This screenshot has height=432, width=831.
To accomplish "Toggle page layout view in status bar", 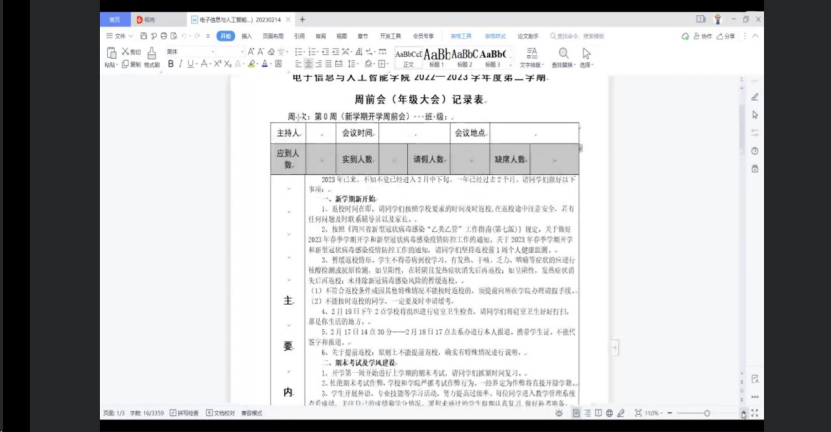I will tap(576, 413).
